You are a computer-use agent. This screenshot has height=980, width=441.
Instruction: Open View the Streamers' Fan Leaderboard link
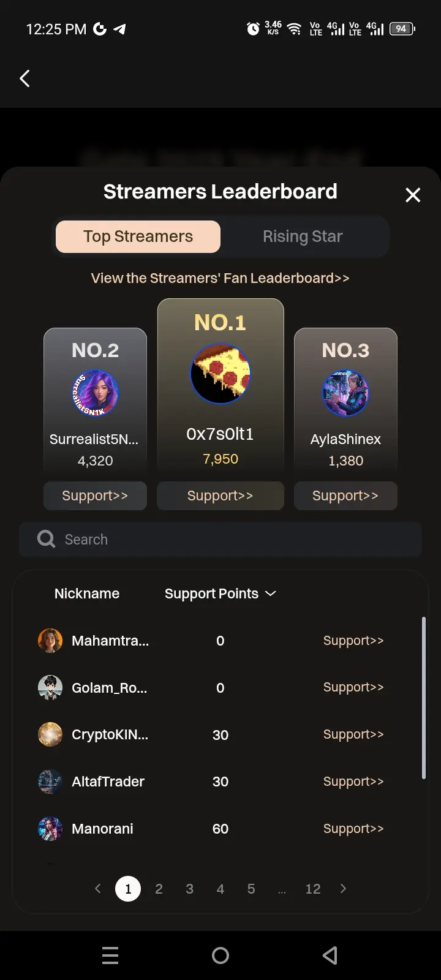click(x=220, y=278)
